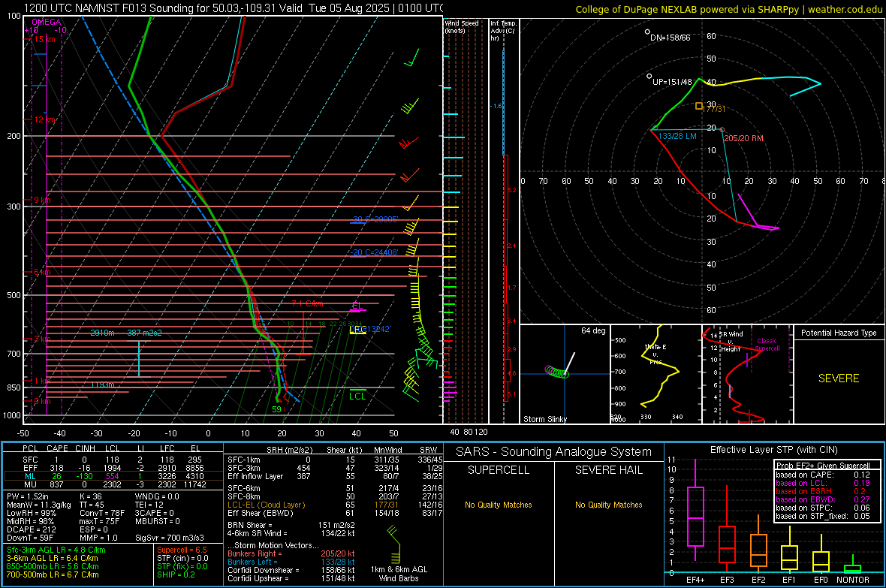
Task: Click the 15 km height label
Action: [44, 39]
